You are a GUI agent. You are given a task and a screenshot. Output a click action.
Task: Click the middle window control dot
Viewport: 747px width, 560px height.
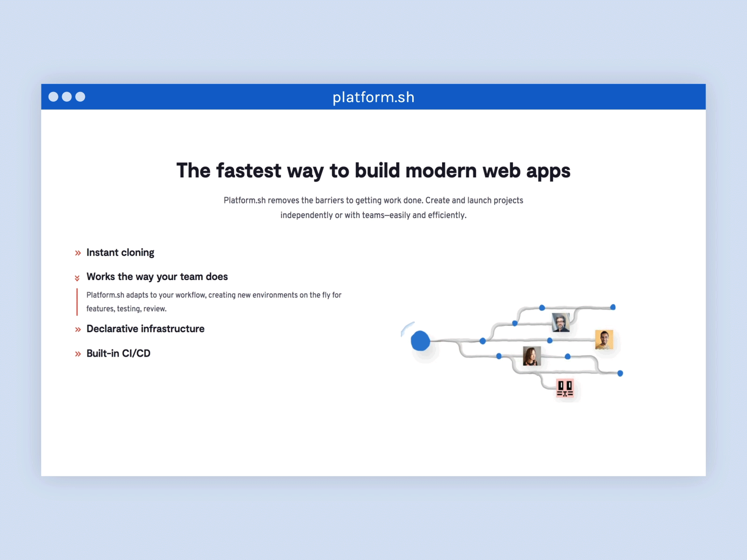tap(68, 97)
